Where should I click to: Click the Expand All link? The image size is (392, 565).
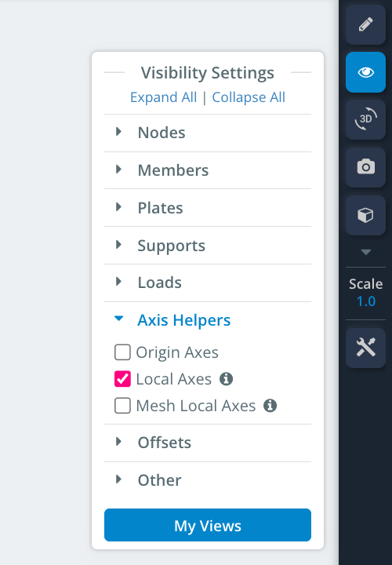(163, 97)
